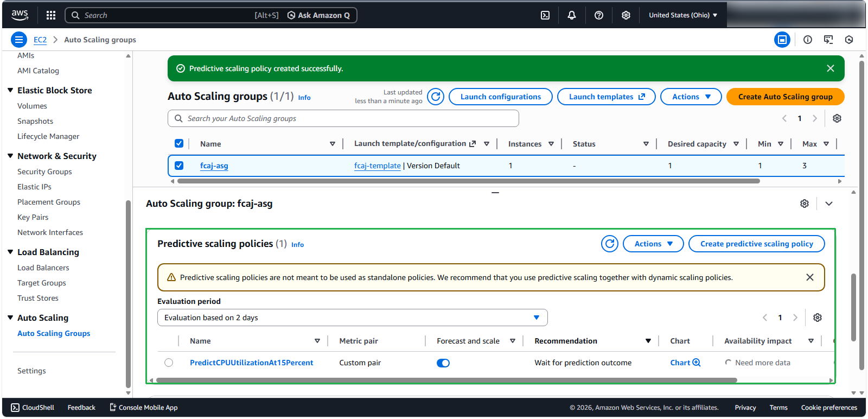Viewport: 868px width, 419px height.
Task: Dismiss the green success banner
Action: click(x=831, y=68)
